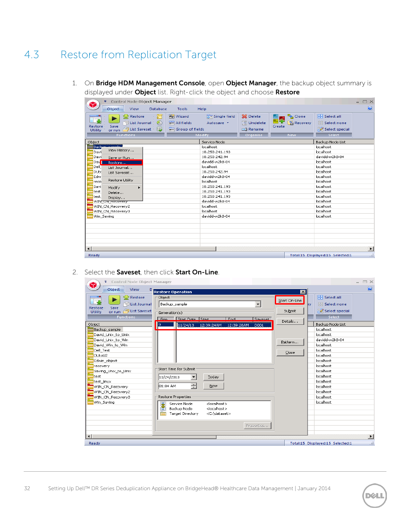Click the Recovery icon in the New group

(x=290, y=123)
